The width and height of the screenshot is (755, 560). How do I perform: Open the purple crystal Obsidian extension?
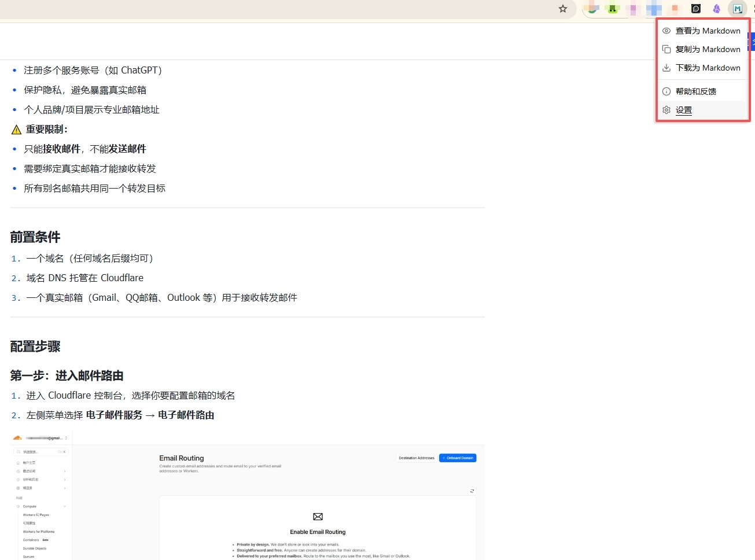[x=717, y=9]
